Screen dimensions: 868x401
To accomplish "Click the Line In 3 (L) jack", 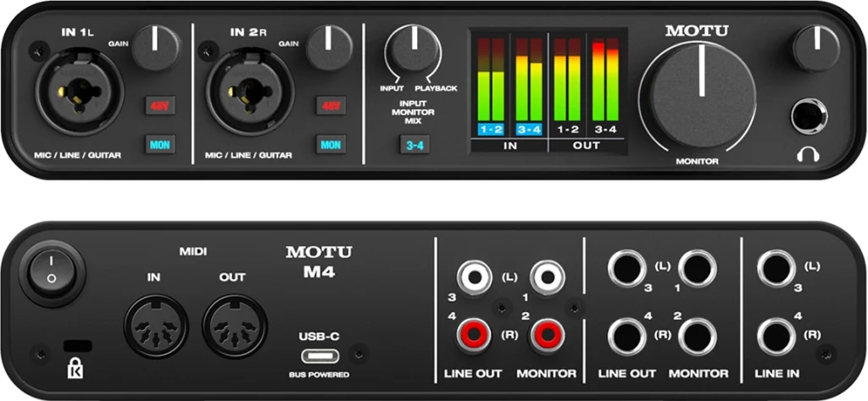I will coord(776,269).
